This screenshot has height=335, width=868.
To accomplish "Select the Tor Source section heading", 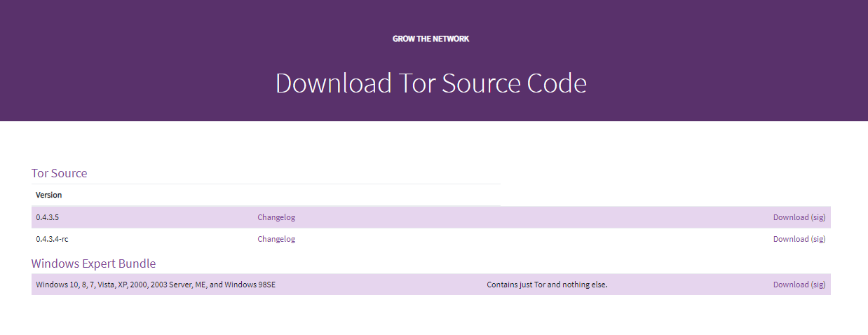I will [x=59, y=173].
